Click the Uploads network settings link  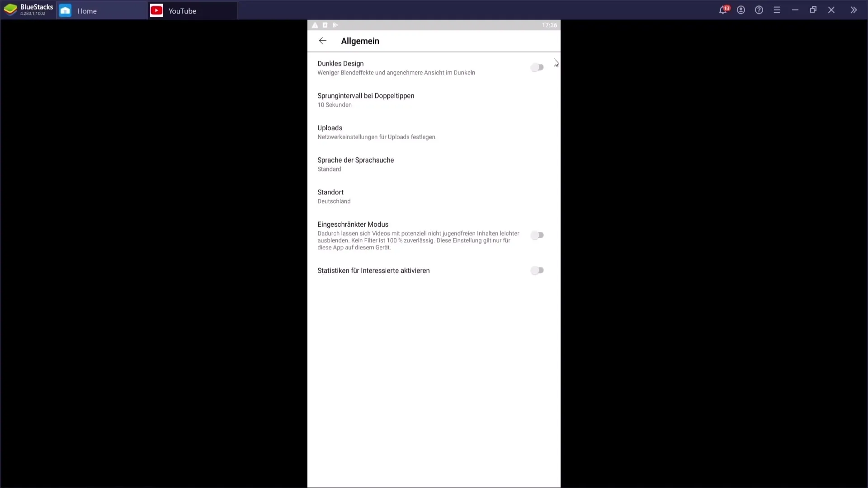point(376,131)
